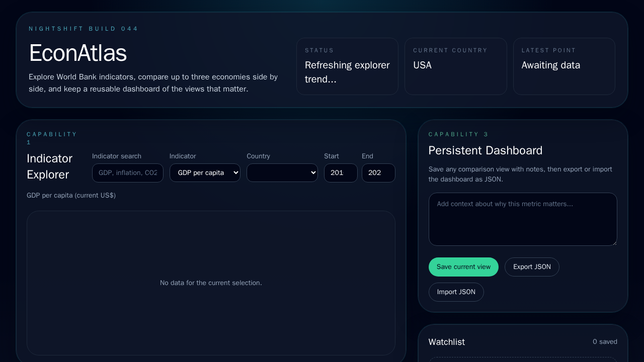Image resolution: width=644 pixels, height=362 pixels.
Task: Click the Save current view button
Action: [x=463, y=267]
